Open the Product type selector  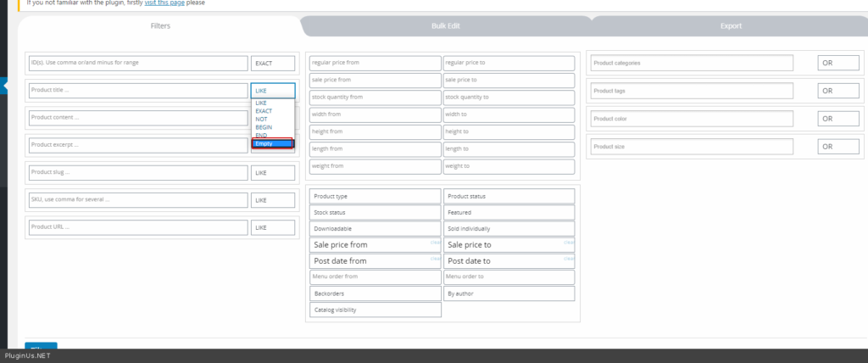tap(375, 196)
